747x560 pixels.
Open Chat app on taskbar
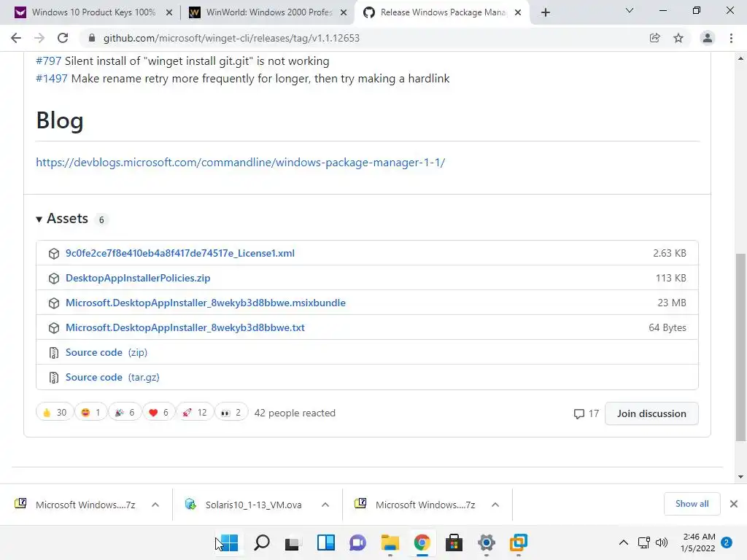point(357,542)
